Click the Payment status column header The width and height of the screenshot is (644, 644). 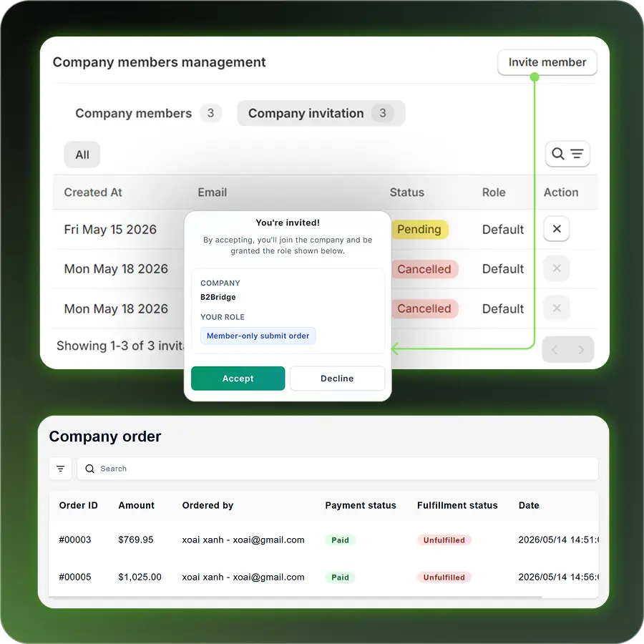tap(361, 505)
